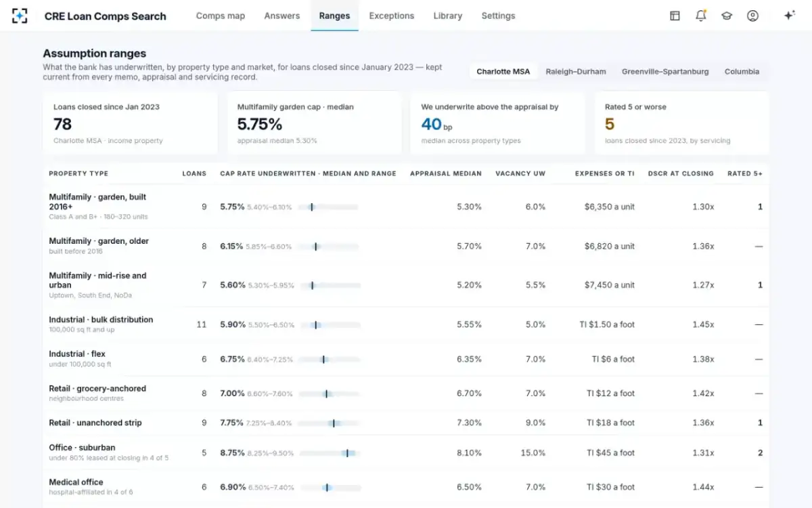The image size is (812, 508).
Task: Click the Loans closed since Jan 2023 card
Action: 131,123
